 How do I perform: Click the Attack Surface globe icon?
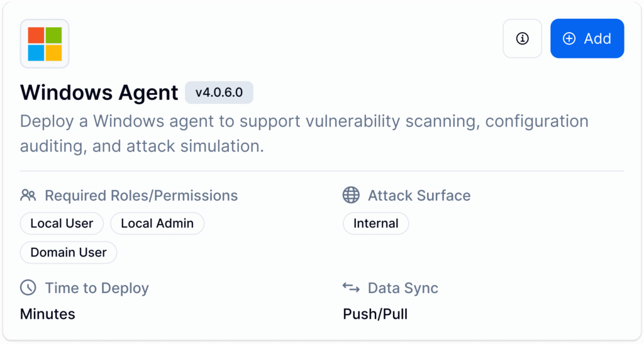tap(351, 195)
